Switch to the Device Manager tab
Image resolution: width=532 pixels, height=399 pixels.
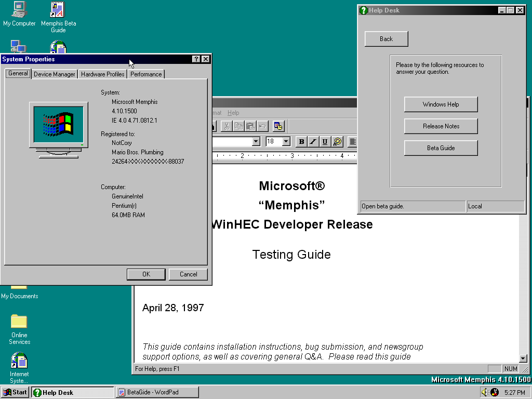(55, 74)
